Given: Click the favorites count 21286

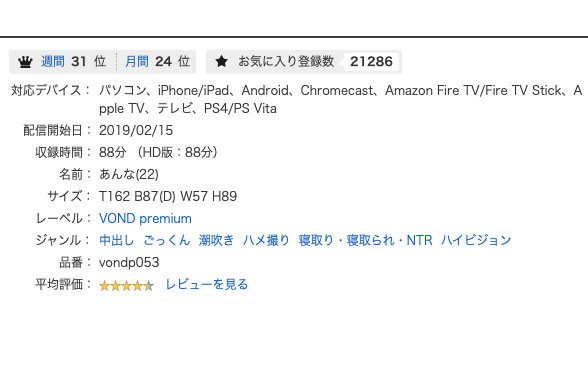Looking at the screenshot, I should [x=371, y=62].
